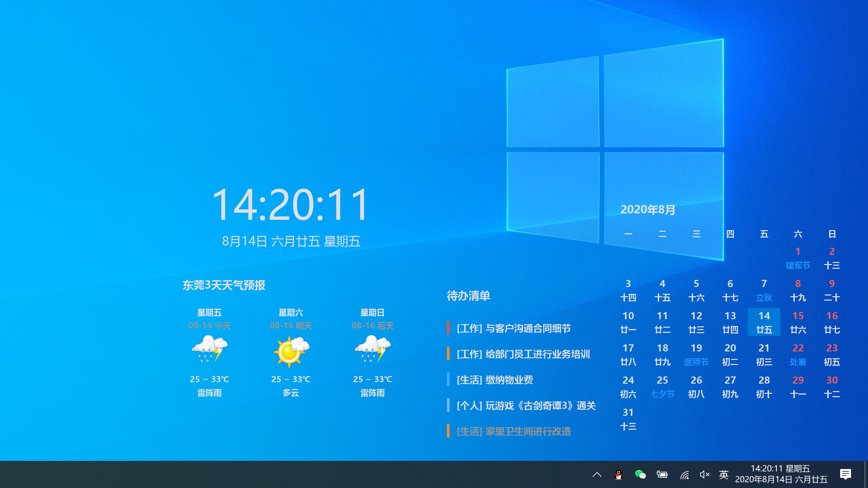This screenshot has height=488, width=868.
Task: Show hidden tray icons with the chevron arrow
Action: point(597,474)
